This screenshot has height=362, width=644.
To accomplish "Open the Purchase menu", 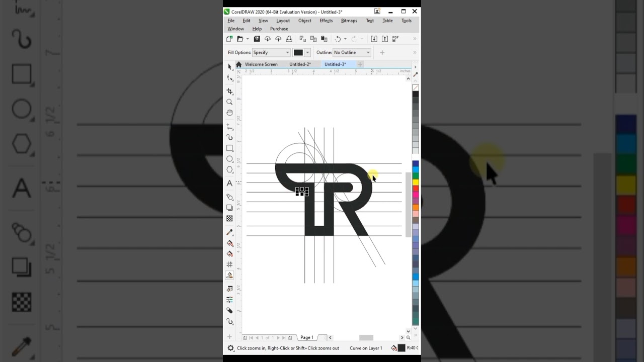I will (279, 29).
